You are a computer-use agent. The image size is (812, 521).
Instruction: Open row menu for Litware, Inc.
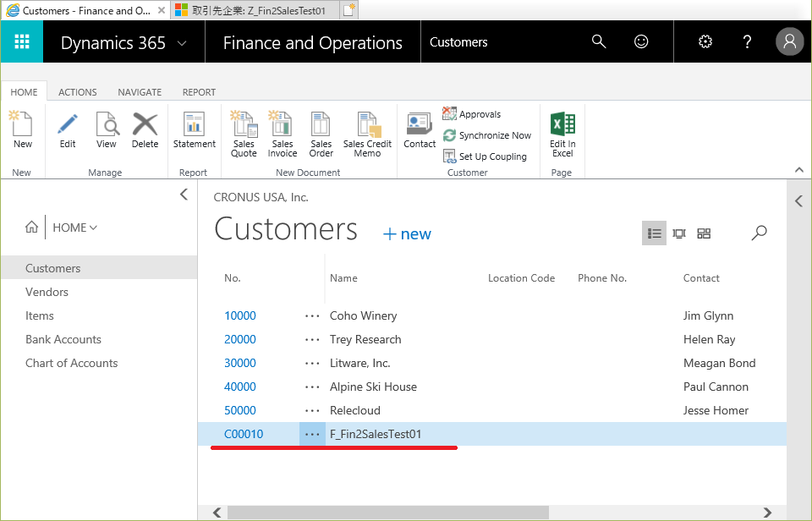(312, 364)
